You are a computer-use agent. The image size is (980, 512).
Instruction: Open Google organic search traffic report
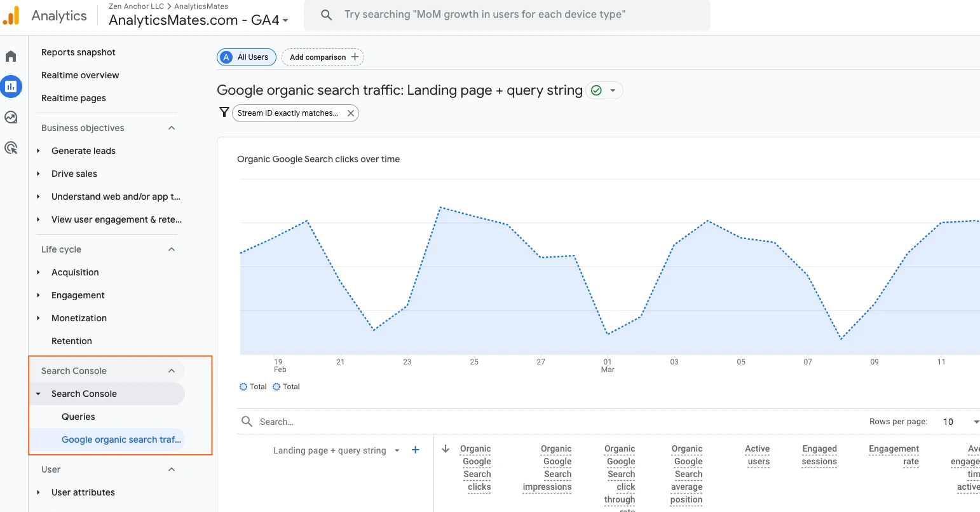point(121,439)
